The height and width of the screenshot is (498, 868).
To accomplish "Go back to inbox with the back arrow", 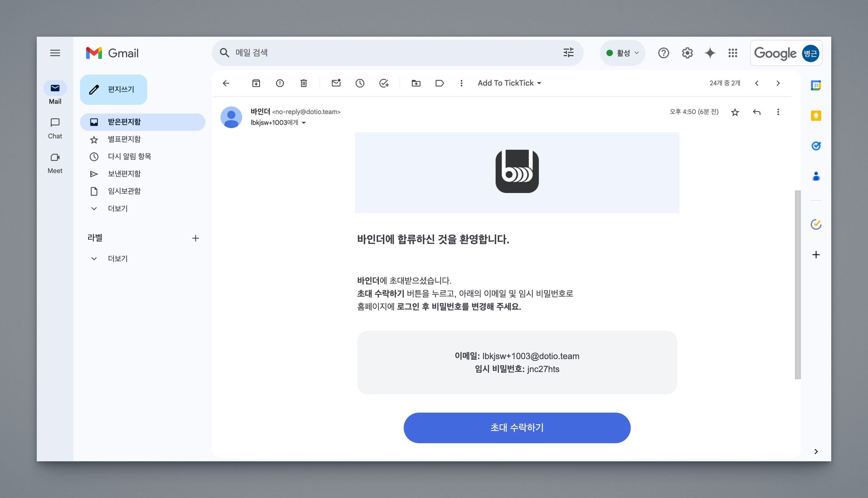I will pos(226,83).
